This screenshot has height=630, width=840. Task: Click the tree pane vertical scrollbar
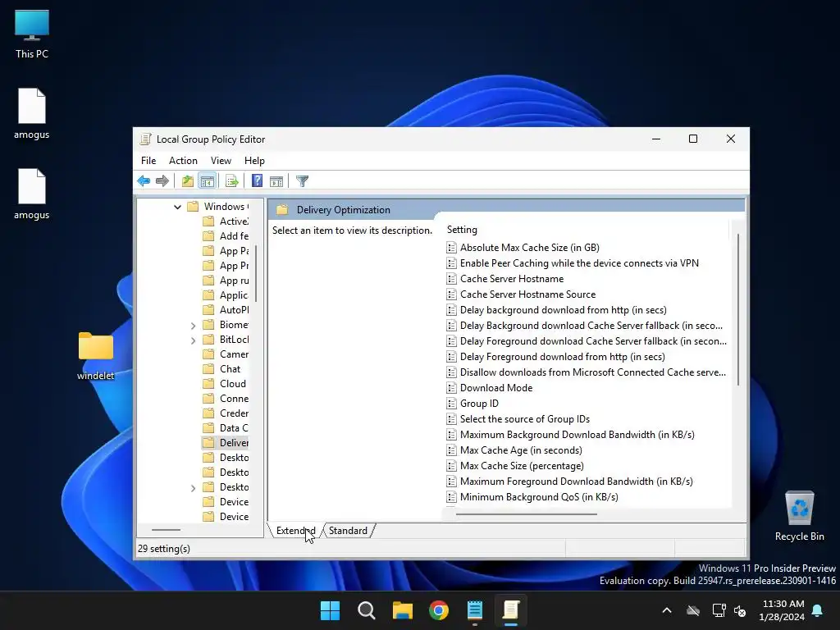[256, 273]
